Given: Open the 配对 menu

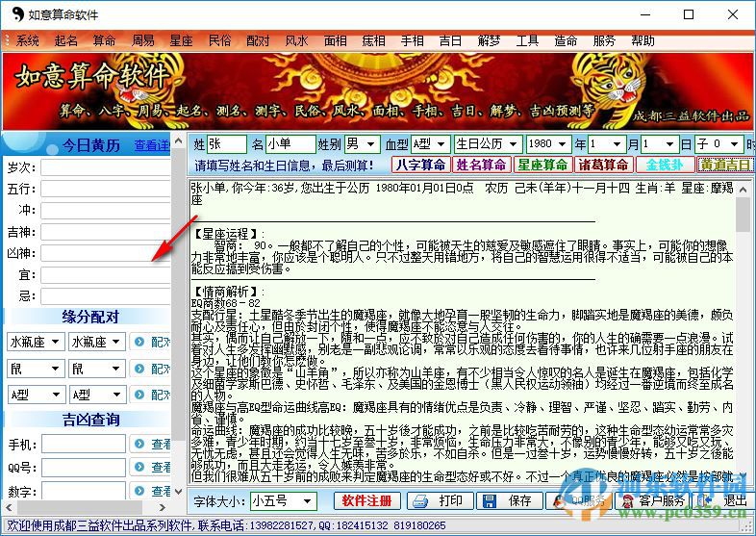Looking at the screenshot, I should [x=258, y=41].
